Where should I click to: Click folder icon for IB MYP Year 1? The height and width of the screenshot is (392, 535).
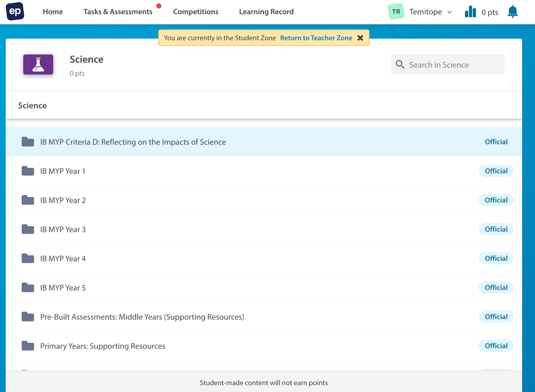[28, 171]
